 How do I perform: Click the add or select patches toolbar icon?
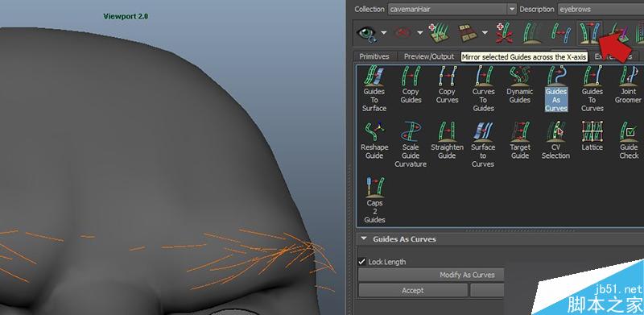coord(438,32)
